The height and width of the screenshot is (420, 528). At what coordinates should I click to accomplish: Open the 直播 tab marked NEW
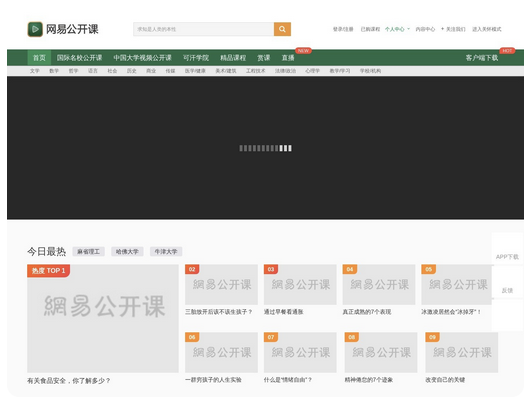[x=288, y=58]
